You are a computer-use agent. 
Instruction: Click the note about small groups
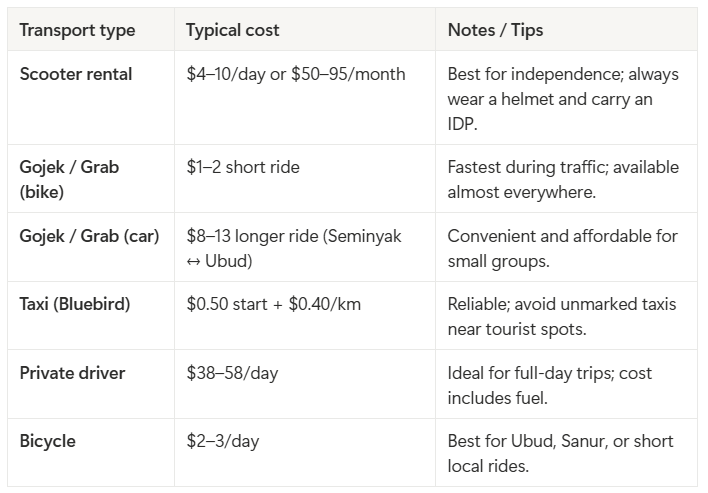562,247
